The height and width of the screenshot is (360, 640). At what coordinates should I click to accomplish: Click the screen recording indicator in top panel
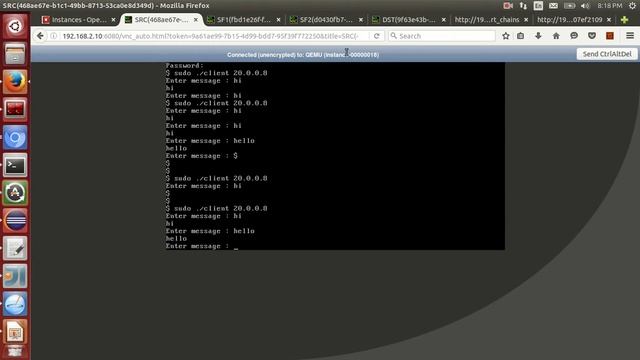[508, 6]
